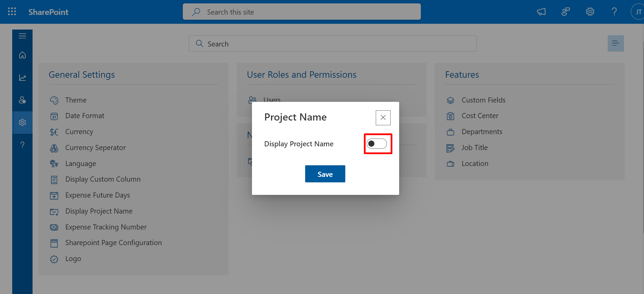The height and width of the screenshot is (294, 644).
Task: Open the SharePoint app launcher grid
Action: click(12, 12)
